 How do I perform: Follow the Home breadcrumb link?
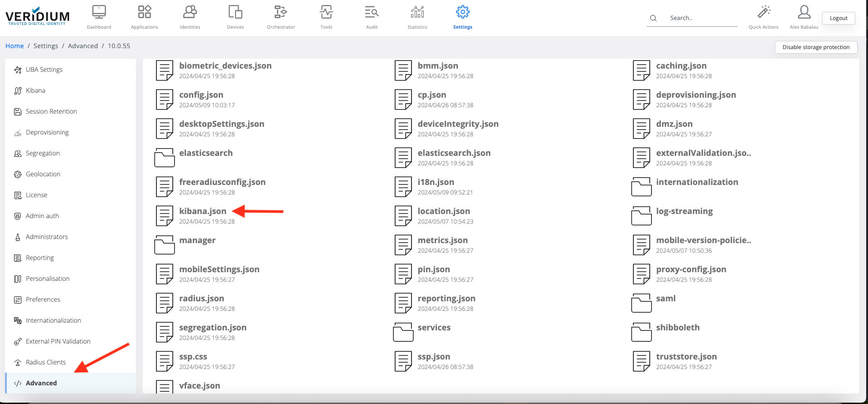click(15, 46)
